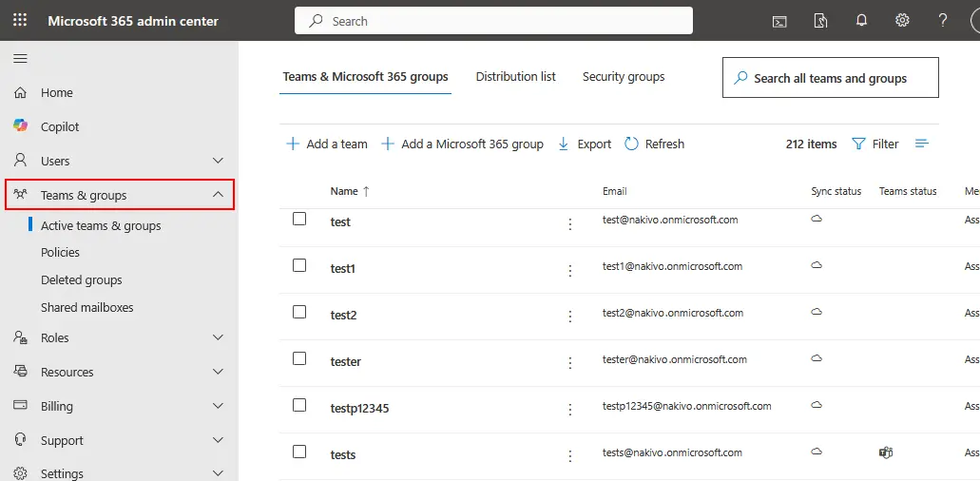Switch to Distribution list tab
The width and height of the screenshot is (980, 481).
tap(515, 77)
